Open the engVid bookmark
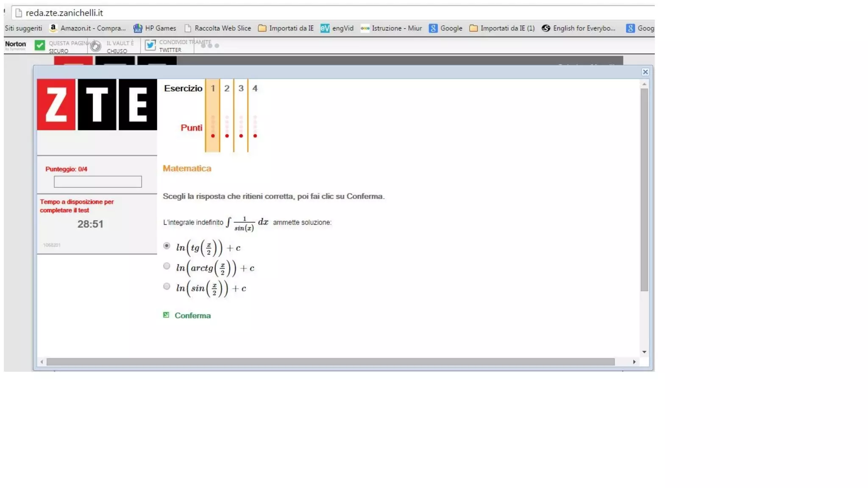The width and height of the screenshot is (868, 488). coord(337,28)
